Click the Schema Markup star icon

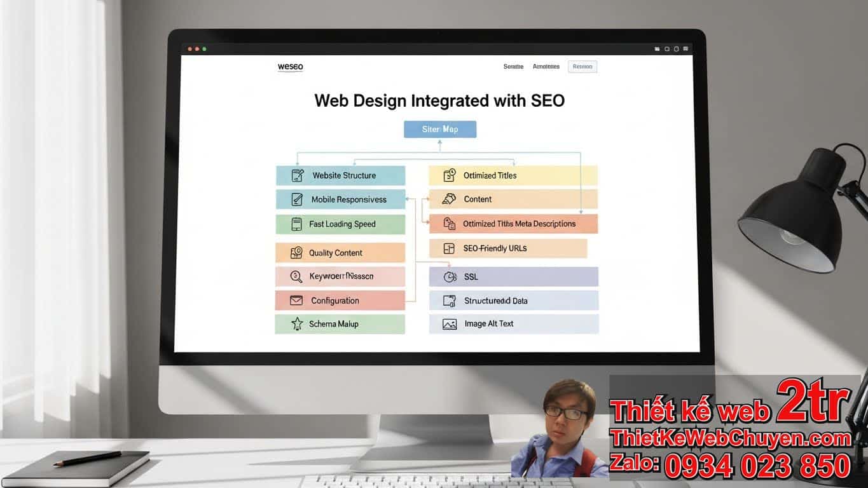tap(297, 324)
